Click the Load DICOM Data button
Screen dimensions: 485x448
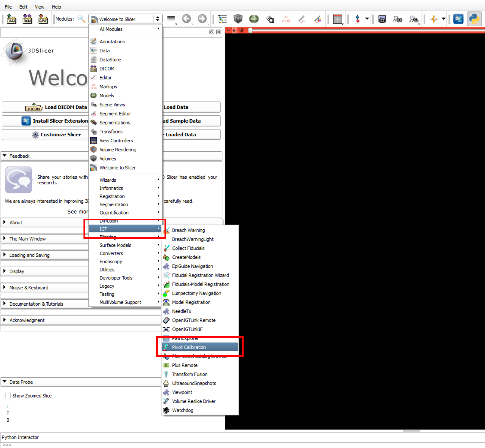[45, 107]
